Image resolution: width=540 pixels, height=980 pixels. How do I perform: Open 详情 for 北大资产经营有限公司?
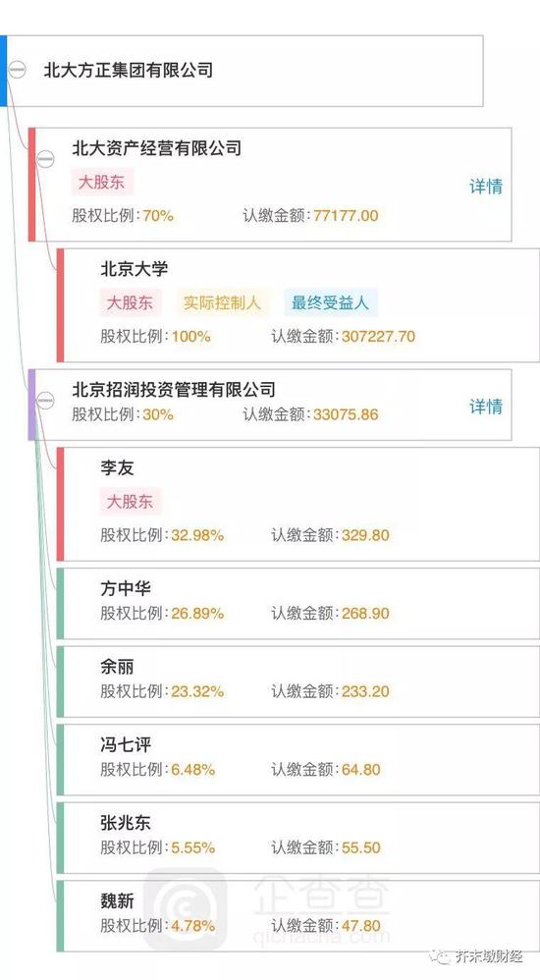[x=486, y=187]
